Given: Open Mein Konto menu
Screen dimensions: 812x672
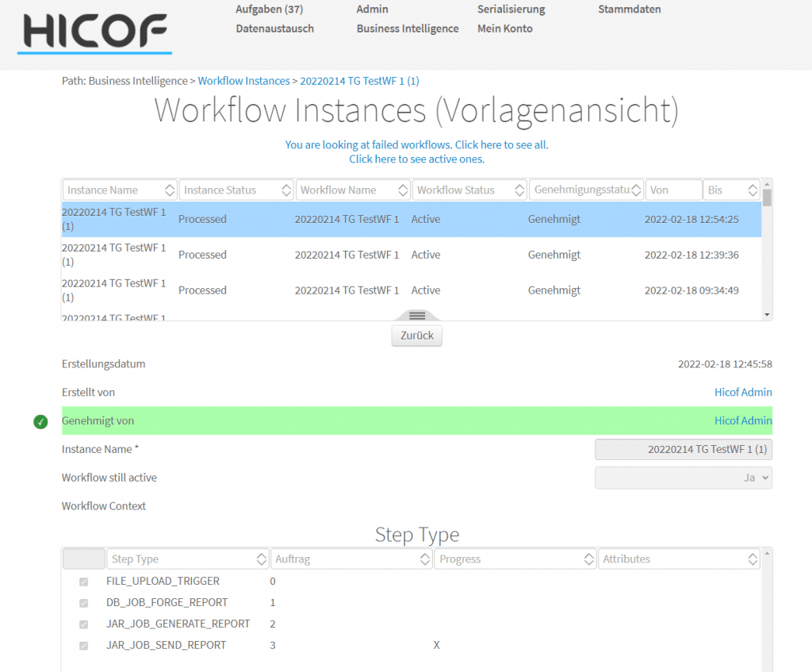Looking at the screenshot, I should coord(505,29).
